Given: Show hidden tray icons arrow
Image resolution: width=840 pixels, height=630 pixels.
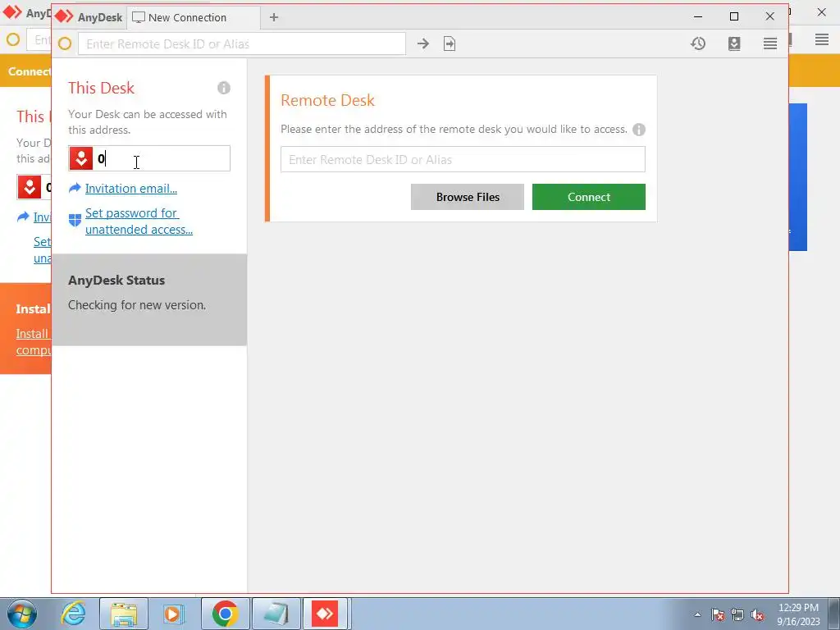Looking at the screenshot, I should pyautogui.click(x=697, y=614).
